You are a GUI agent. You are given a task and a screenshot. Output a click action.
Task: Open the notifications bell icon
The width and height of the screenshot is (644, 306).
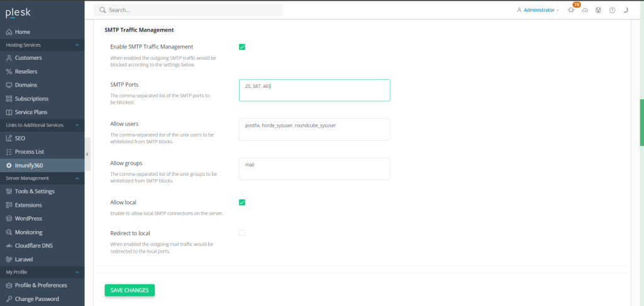point(571,11)
